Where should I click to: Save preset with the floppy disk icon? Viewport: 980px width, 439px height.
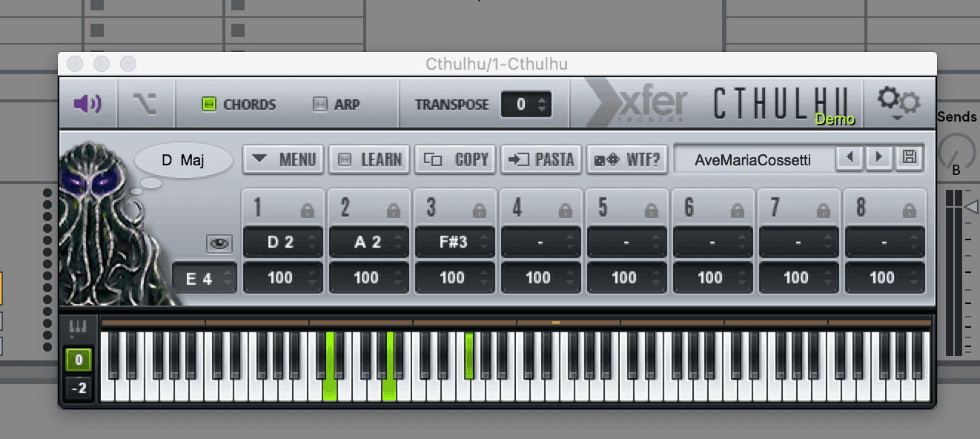pyautogui.click(x=908, y=157)
